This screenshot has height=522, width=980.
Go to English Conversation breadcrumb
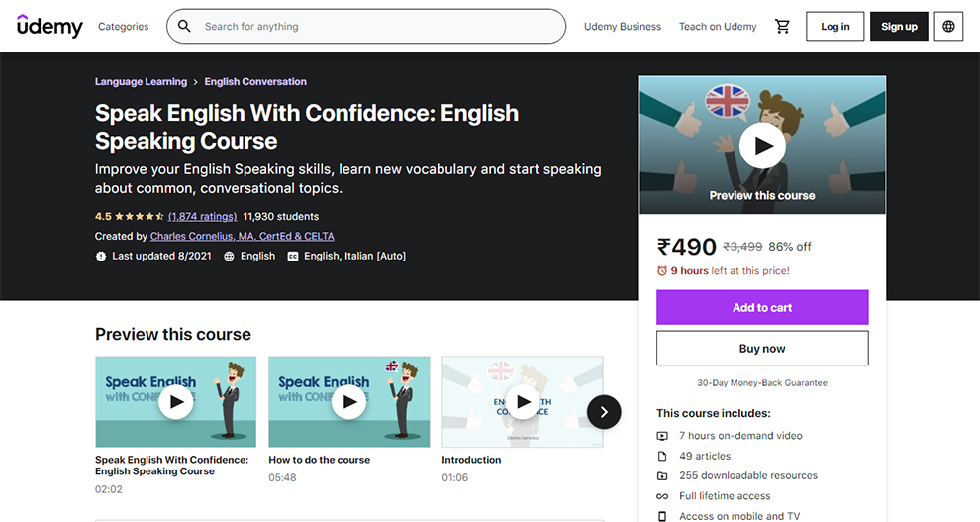coord(255,82)
